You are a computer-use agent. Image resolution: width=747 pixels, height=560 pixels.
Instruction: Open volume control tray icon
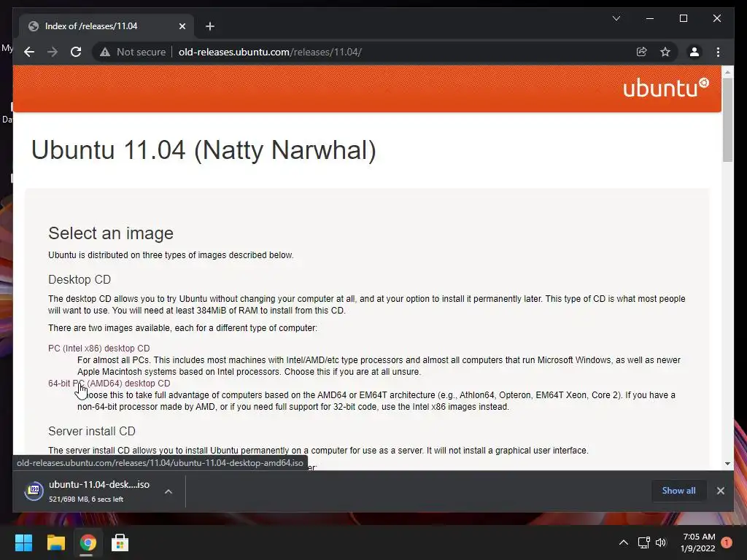pyautogui.click(x=661, y=542)
